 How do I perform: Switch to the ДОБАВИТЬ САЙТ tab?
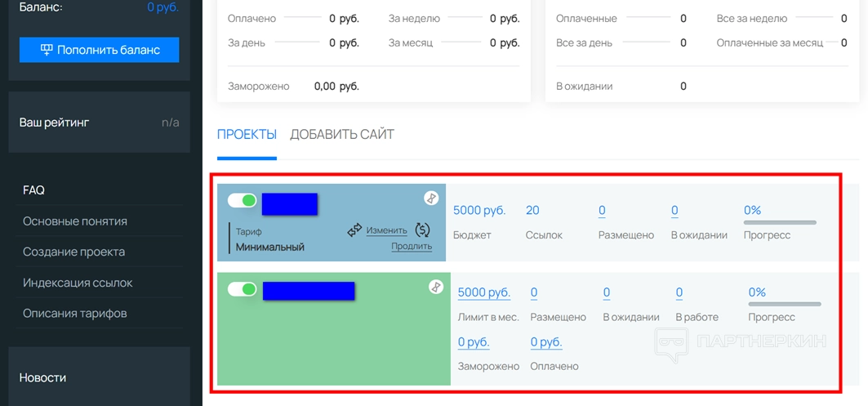[x=342, y=135]
